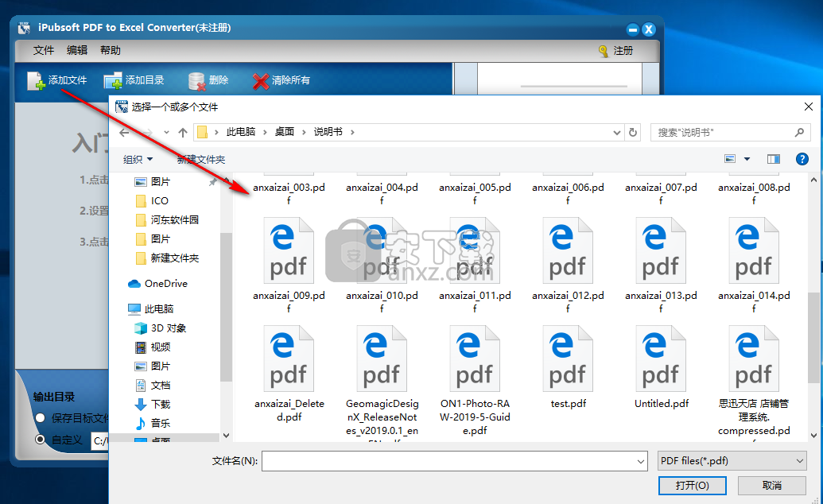Select the GeomagicDesignX_ReleaseNotes pdf icon
Screen dimensions: 823x504
point(382,359)
